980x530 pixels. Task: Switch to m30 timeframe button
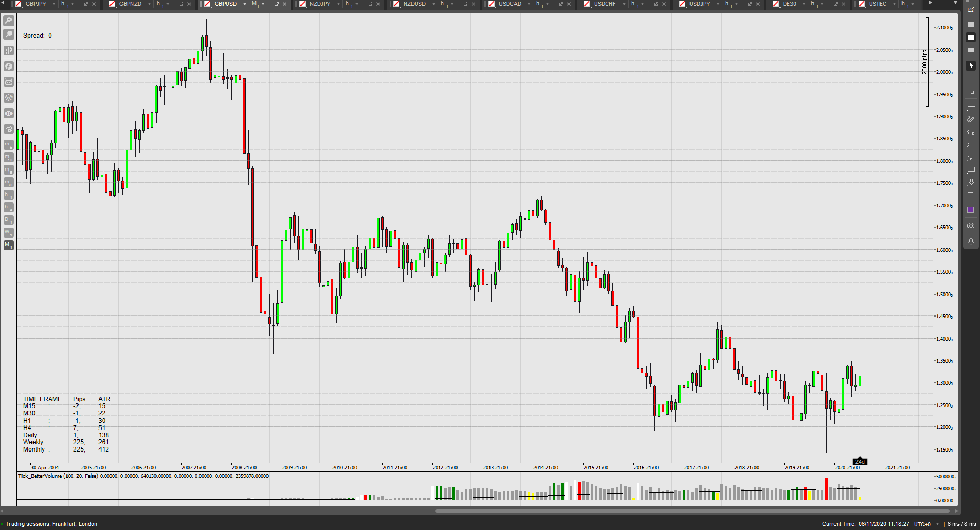click(x=8, y=182)
